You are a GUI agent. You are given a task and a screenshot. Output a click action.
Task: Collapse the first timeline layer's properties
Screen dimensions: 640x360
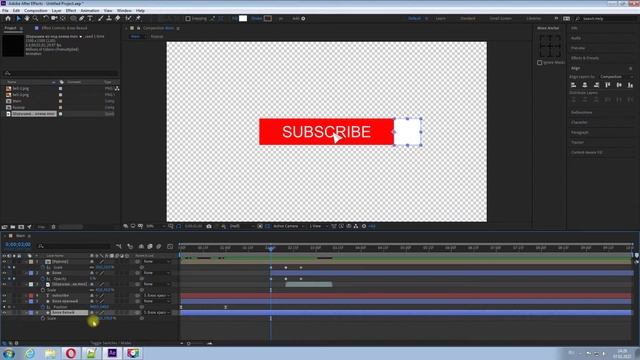(x=25, y=262)
